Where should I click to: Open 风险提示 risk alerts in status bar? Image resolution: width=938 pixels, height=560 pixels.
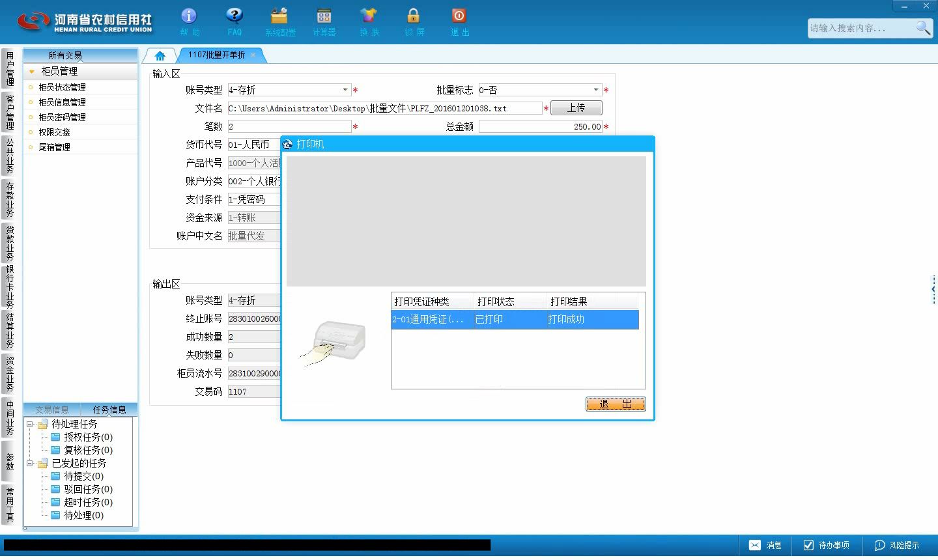897,545
